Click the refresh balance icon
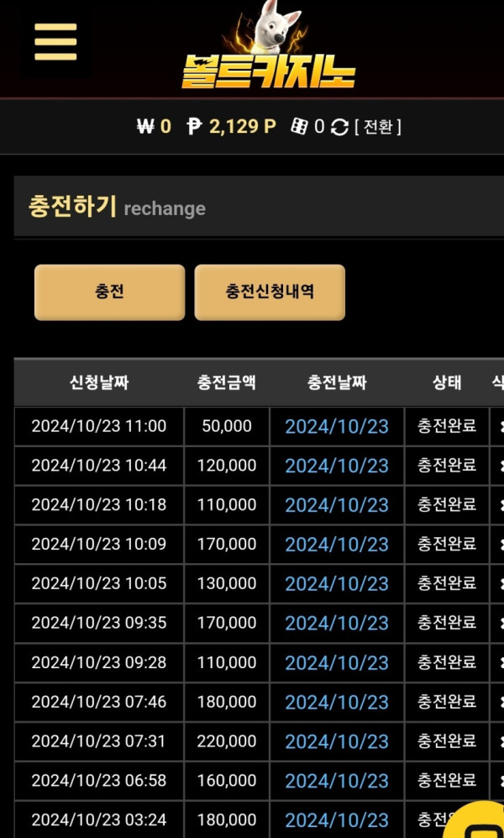504x838 pixels. coord(339,127)
